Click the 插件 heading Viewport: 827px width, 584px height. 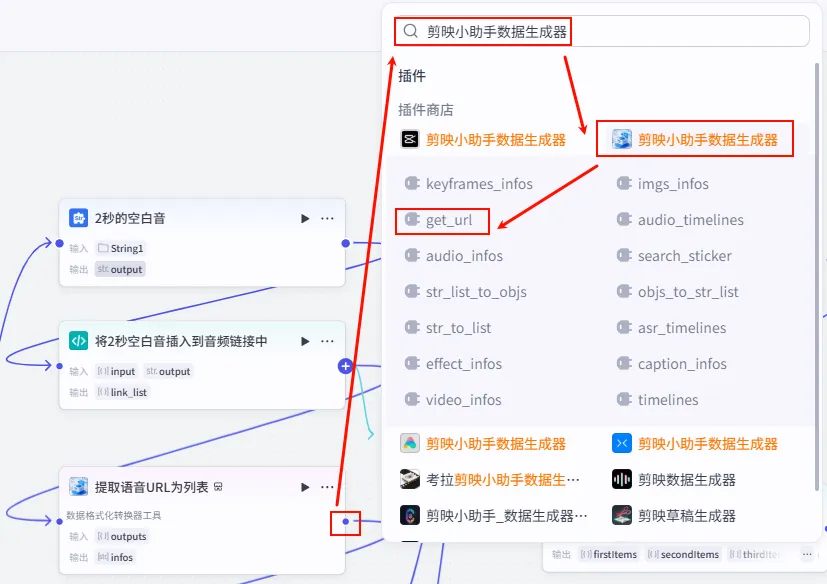[412, 76]
